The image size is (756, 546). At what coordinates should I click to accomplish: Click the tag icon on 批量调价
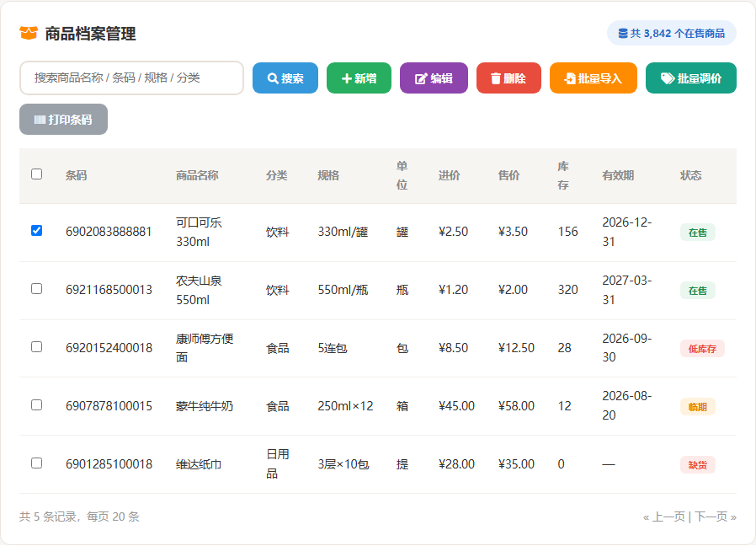668,78
